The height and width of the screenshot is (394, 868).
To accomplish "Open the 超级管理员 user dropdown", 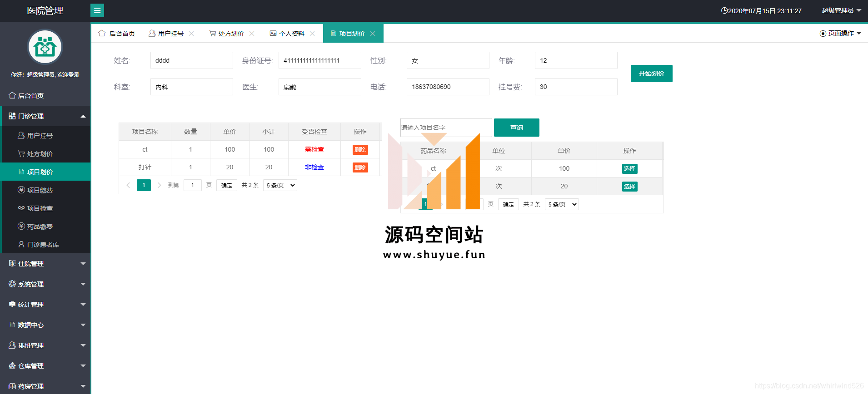I will [841, 10].
